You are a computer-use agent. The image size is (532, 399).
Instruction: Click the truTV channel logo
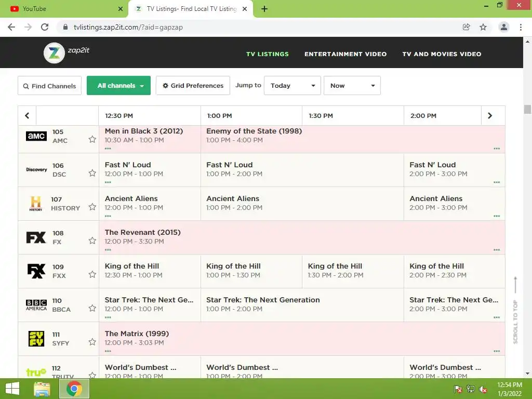36,372
